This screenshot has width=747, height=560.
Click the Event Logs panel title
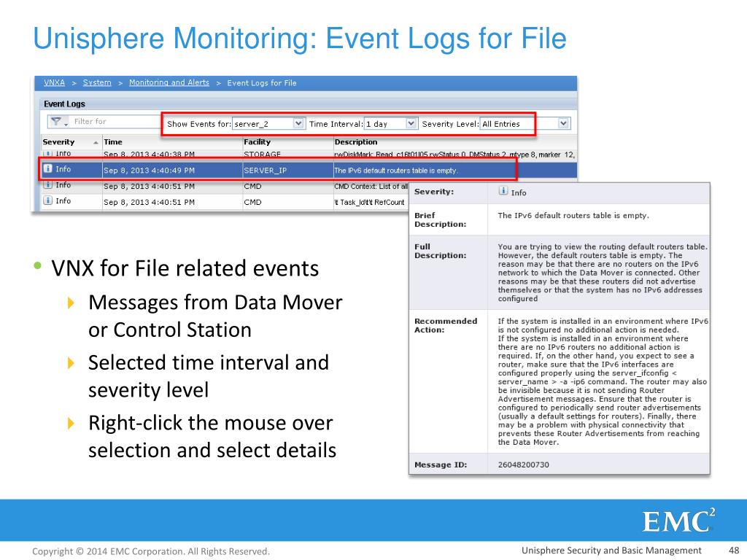[64, 104]
